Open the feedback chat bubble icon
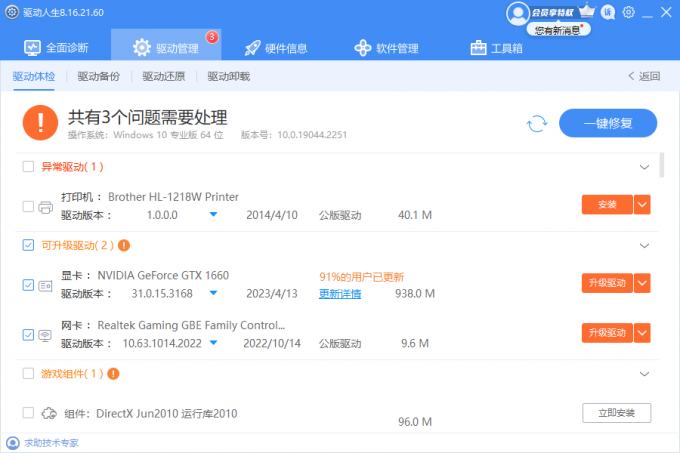 [x=608, y=12]
